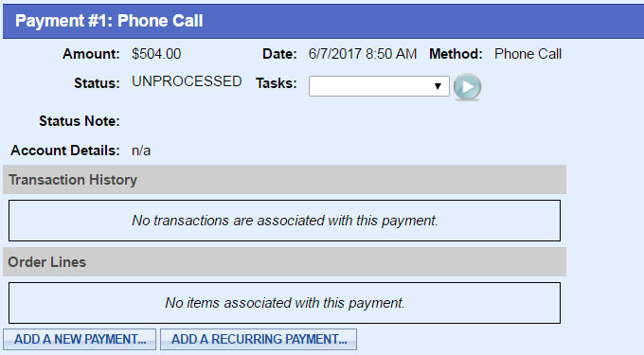Click the Order Lines section header
The width and height of the screenshot is (644, 355).
285,262
